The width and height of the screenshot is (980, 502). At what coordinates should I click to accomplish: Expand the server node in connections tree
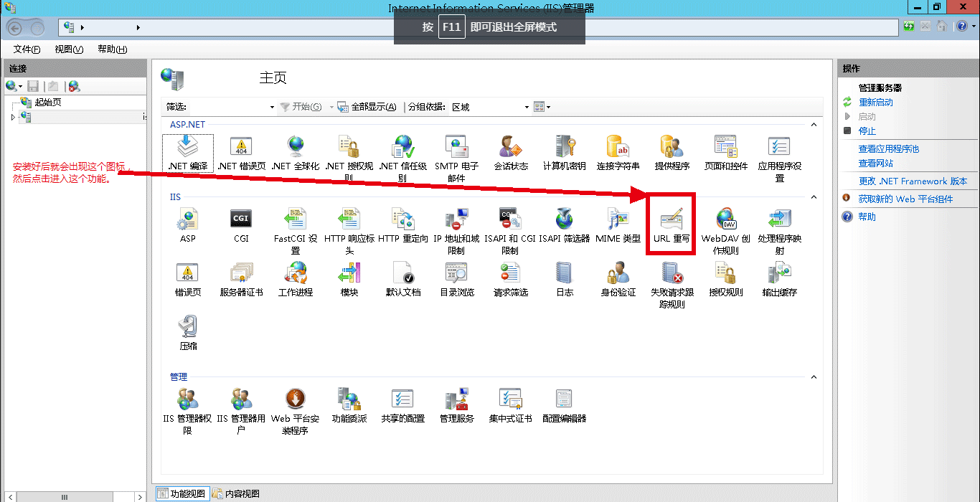coord(13,116)
